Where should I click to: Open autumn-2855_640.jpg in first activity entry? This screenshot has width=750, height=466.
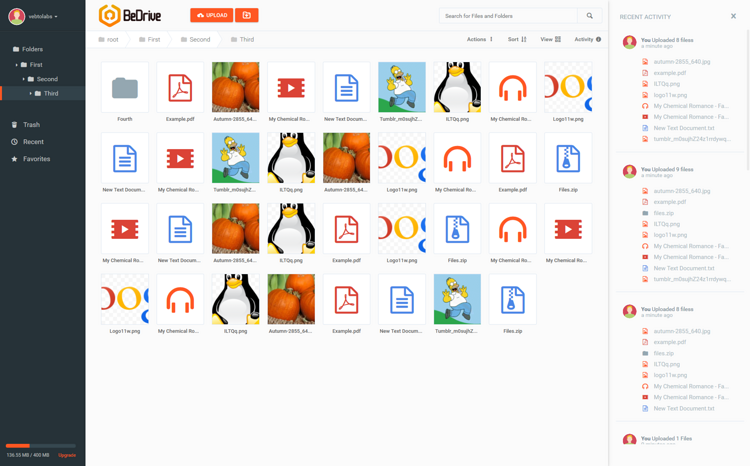click(682, 62)
